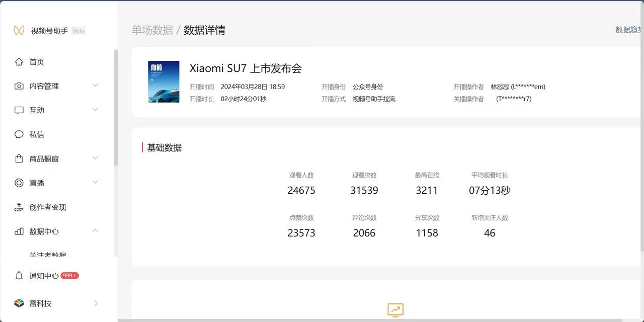Expand the 商品橱窗 chevron
The height and width of the screenshot is (322, 644).
[x=95, y=158]
